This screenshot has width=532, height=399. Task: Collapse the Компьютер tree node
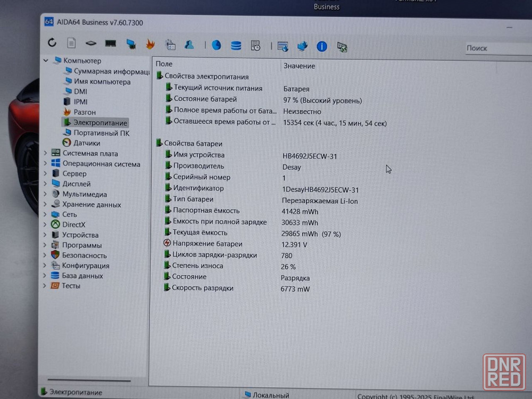point(46,61)
